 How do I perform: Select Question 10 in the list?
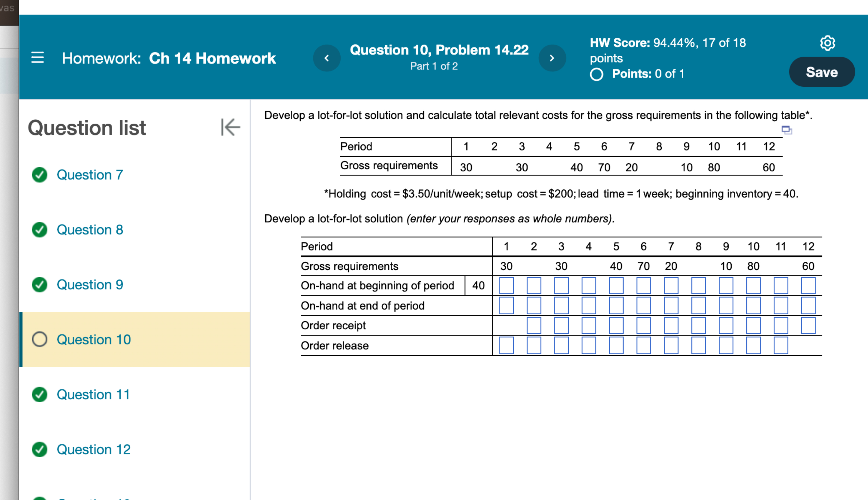[93, 339]
